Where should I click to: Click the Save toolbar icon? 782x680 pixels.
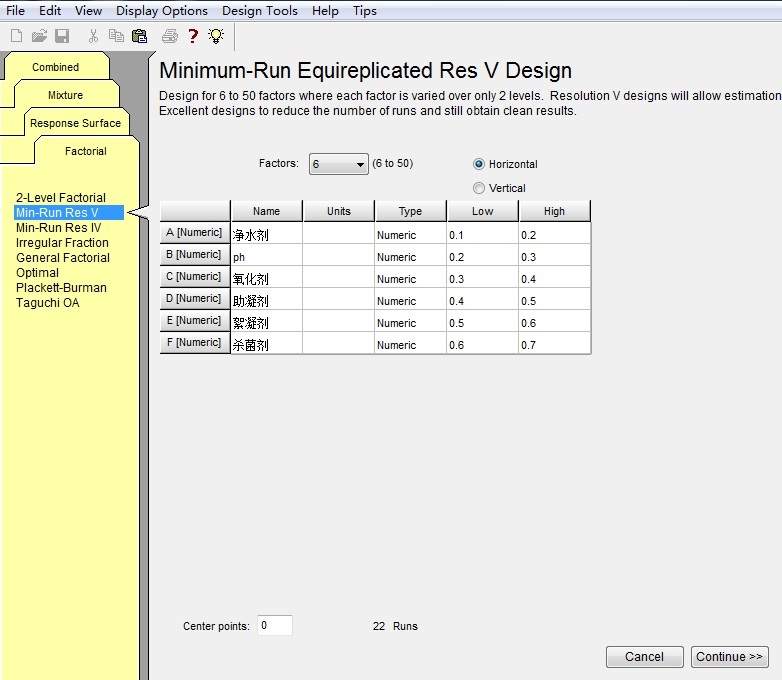coord(62,36)
